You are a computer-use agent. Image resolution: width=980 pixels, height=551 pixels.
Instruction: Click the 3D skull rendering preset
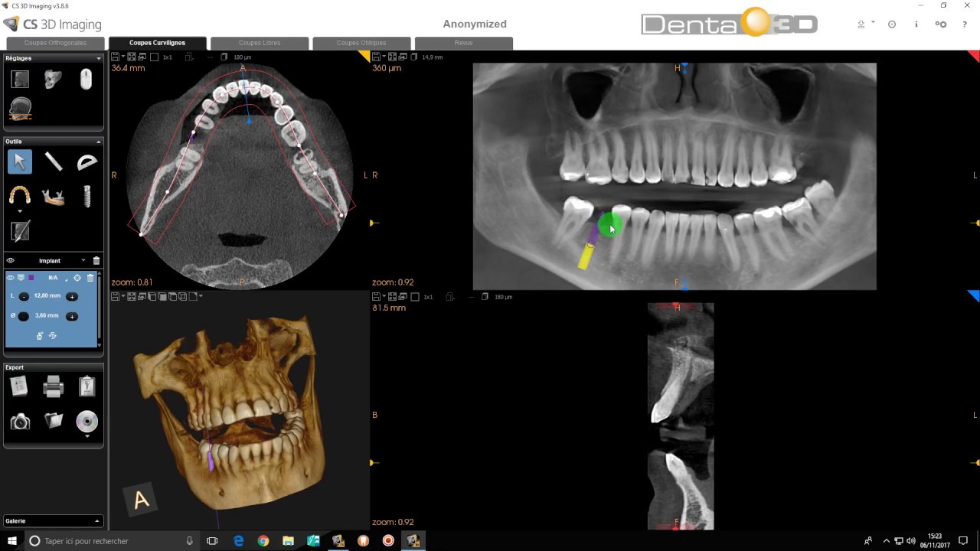pyautogui.click(x=53, y=79)
